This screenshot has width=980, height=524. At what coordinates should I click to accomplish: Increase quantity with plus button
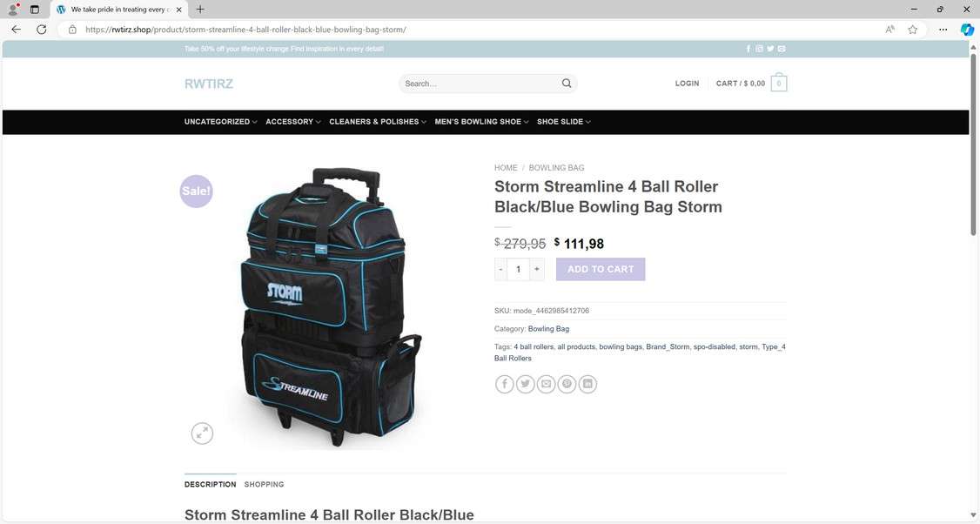pos(536,269)
